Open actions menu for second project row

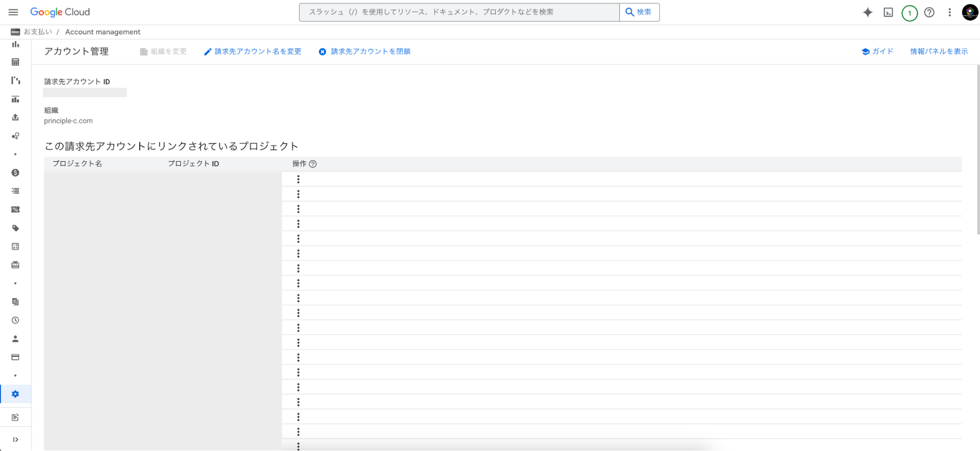(298, 194)
